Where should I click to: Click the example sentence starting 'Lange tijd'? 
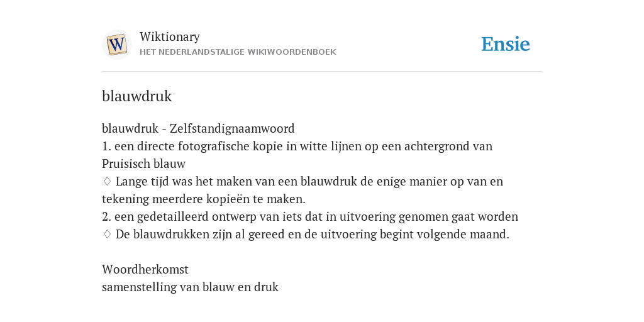click(x=309, y=182)
